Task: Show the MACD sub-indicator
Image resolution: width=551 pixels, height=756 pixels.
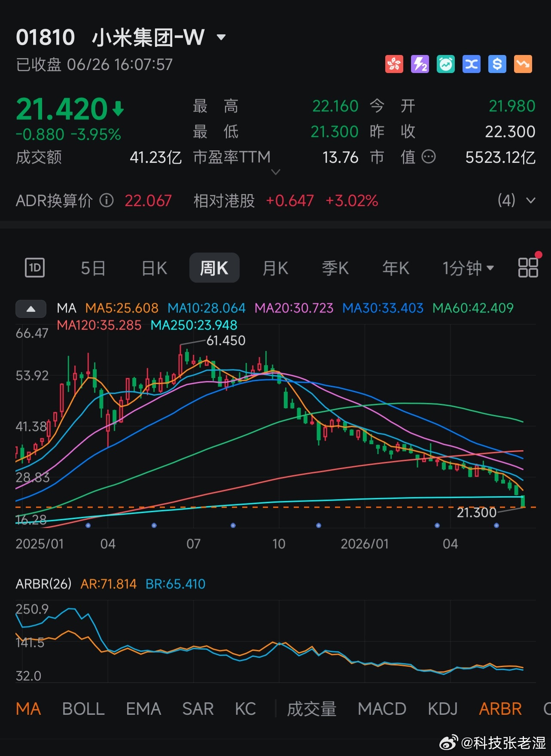Action: pos(382,709)
